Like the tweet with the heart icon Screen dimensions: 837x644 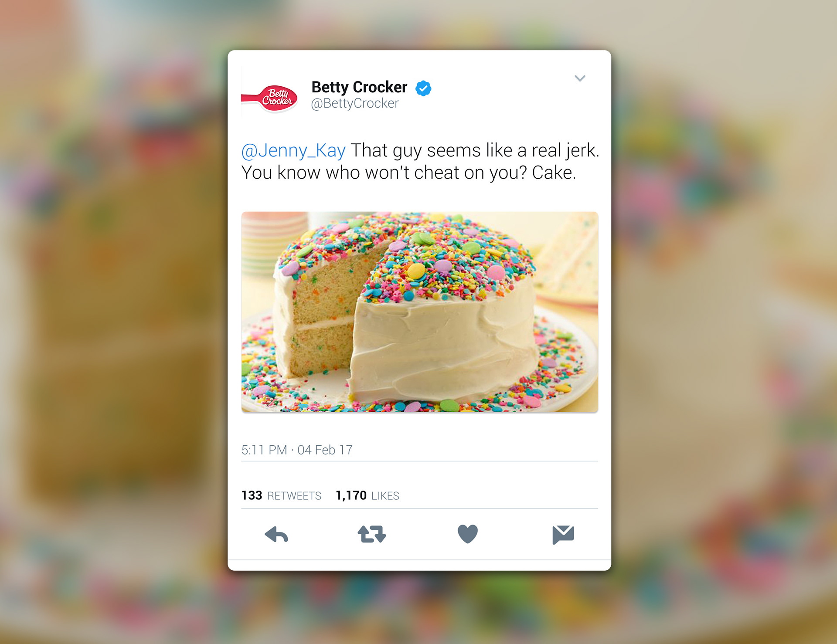coord(468,534)
